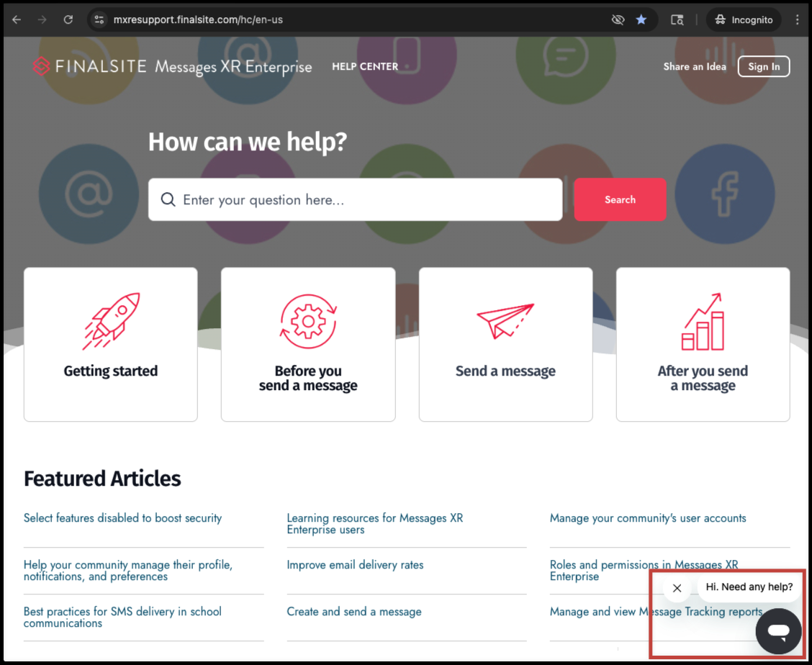
Task: Dismiss the 'Hi. Need any help?' popup
Action: [677, 588]
